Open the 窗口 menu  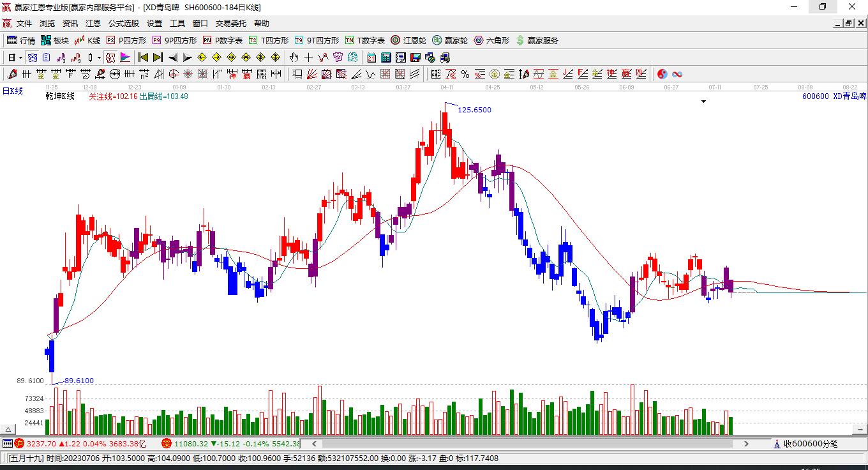[200, 24]
